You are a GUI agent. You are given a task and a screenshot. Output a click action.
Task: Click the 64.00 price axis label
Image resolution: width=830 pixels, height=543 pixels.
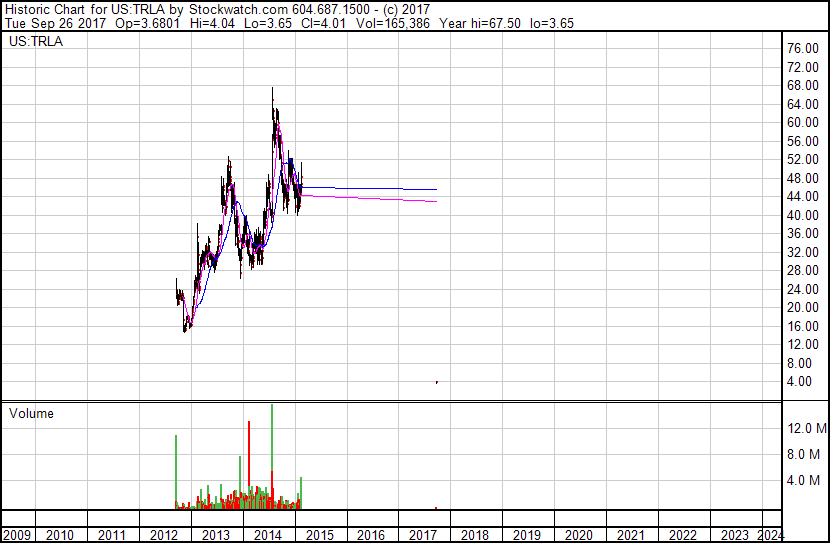[802, 104]
